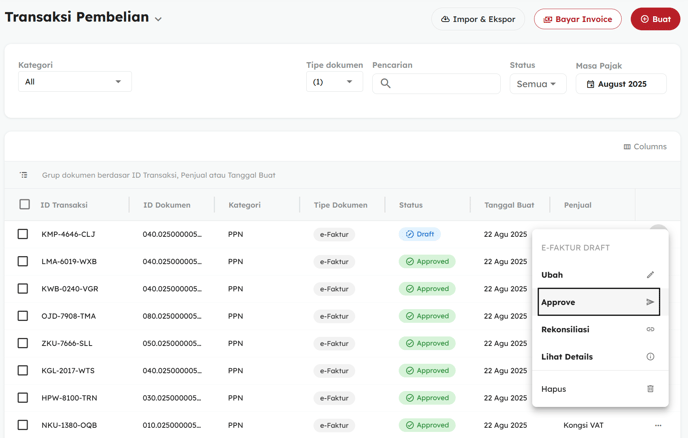Click the group rows icon
The width and height of the screenshot is (688, 438).
click(24, 175)
